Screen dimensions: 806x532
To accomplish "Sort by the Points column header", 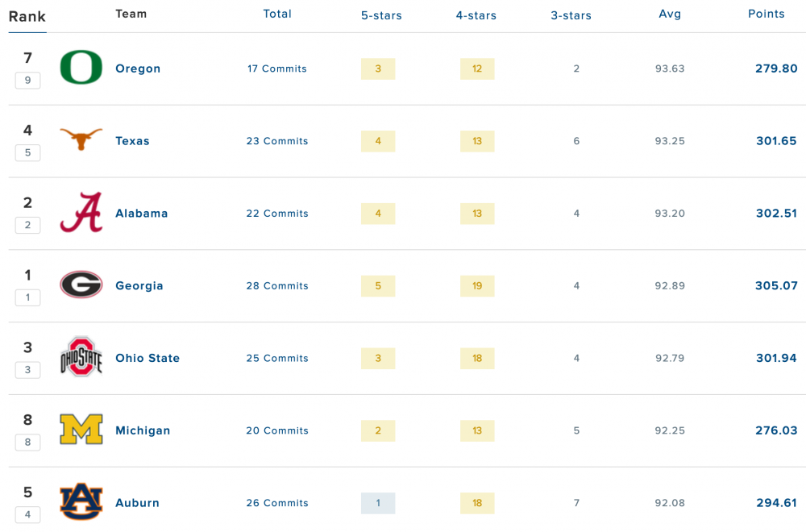I will (x=766, y=14).
